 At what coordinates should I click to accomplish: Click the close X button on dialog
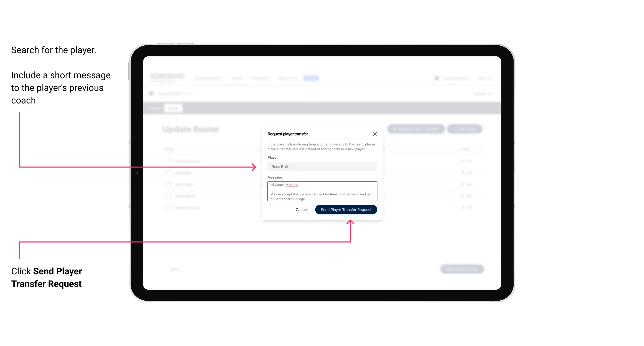[375, 134]
